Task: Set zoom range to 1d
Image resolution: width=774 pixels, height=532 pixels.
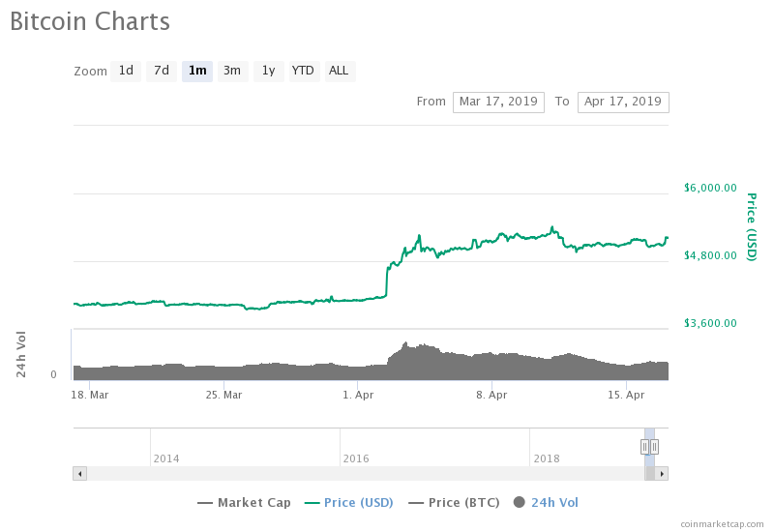Action: (x=126, y=71)
